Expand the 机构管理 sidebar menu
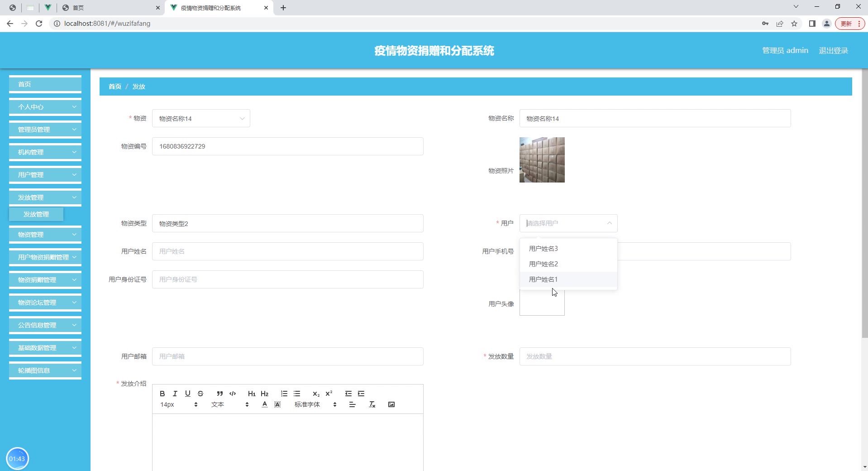This screenshot has width=868, height=471. pyautogui.click(x=45, y=152)
